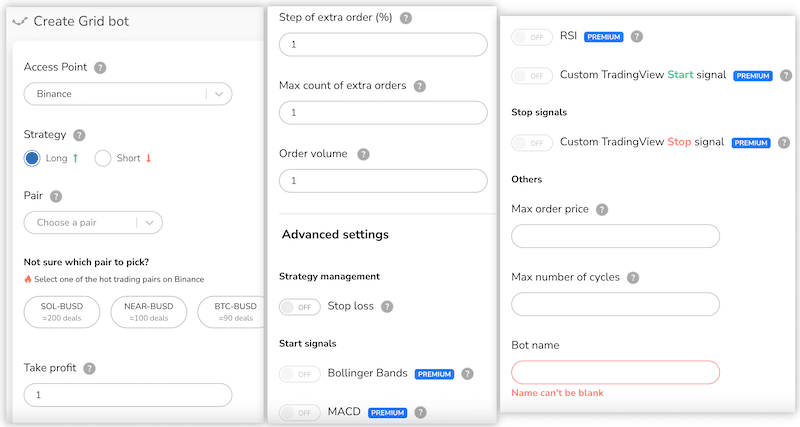
Task: Open help icon for TradingView Start signal
Action: 786,76
